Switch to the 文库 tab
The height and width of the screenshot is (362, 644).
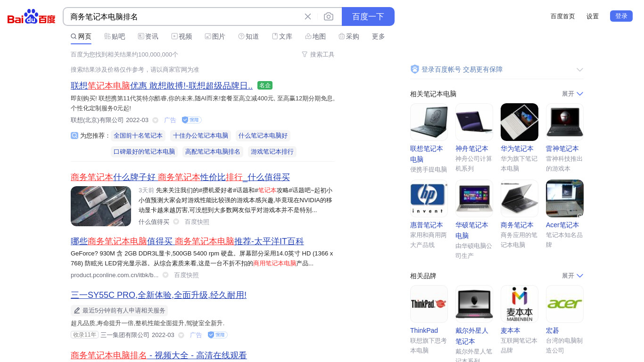pos(282,36)
